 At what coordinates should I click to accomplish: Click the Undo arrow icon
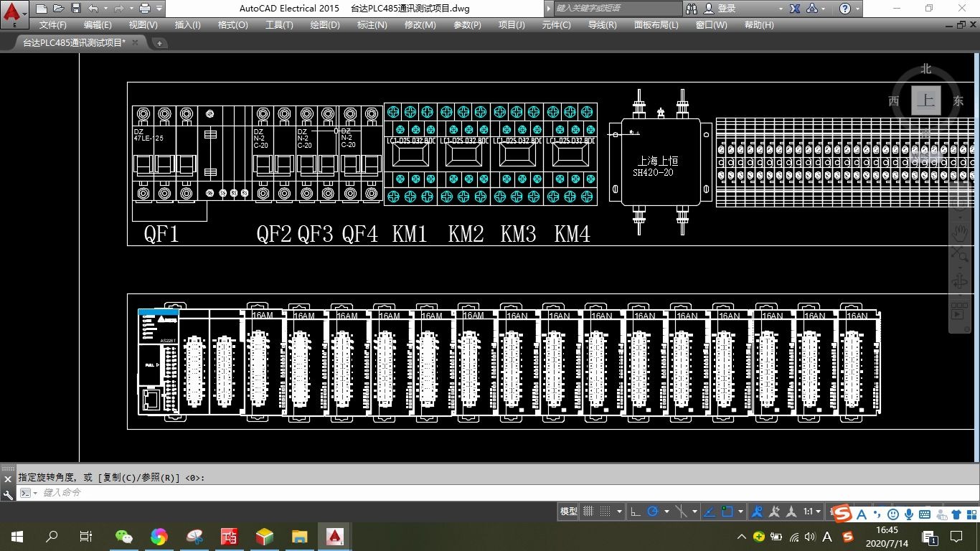click(x=93, y=9)
